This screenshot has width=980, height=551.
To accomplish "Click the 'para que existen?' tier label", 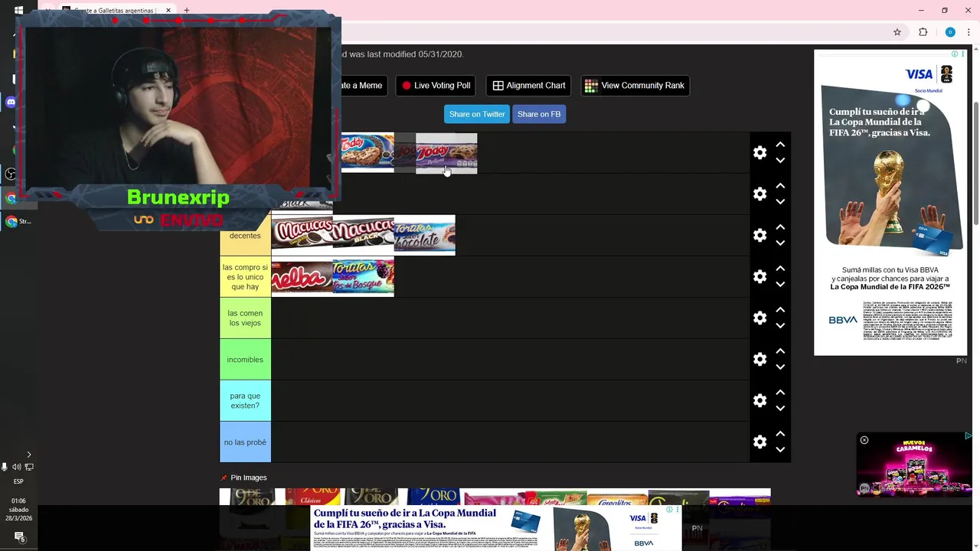I will (245, 401).
